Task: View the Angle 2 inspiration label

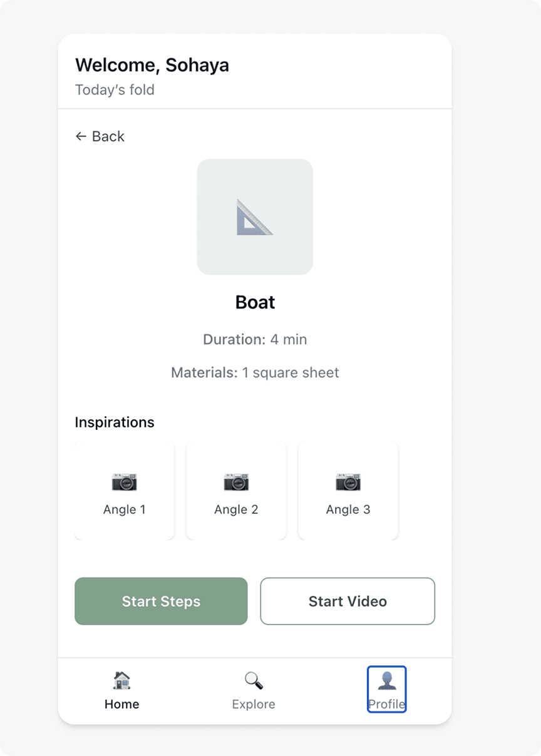Action: coord(236,509)
